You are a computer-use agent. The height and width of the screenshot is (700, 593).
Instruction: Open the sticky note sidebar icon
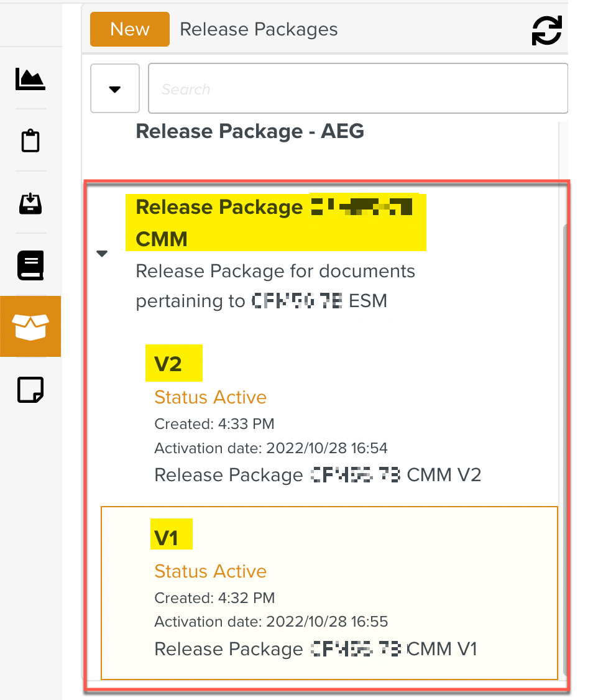(30, 390)
